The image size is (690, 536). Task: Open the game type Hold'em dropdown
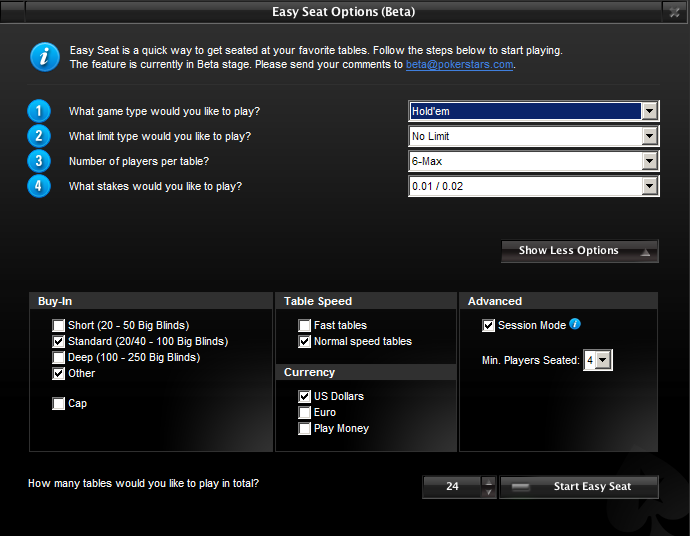pyautogui.click(x=649, y=111)
